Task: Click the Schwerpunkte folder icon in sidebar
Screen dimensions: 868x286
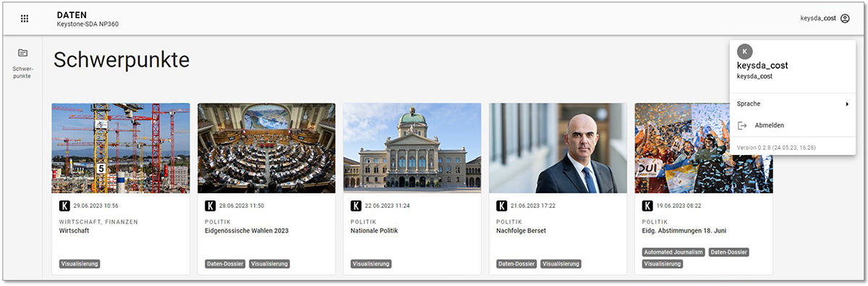Action: [x=23, y=53]
